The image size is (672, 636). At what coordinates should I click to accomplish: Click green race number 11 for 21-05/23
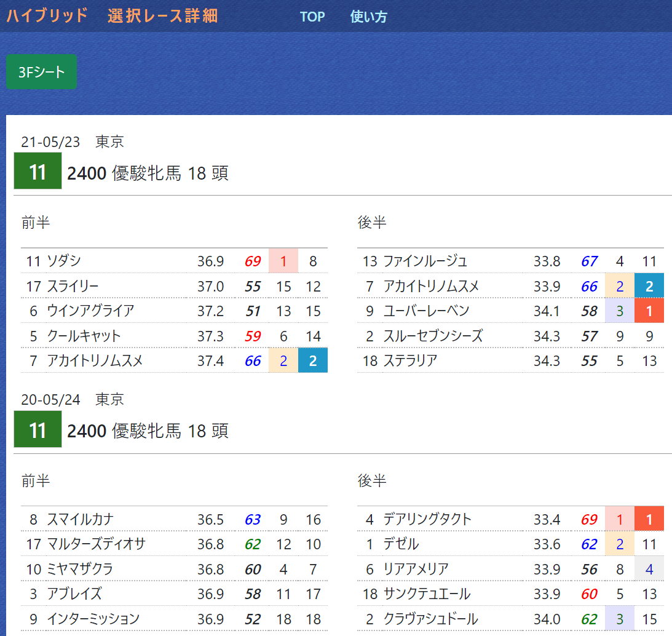[x=38, y=170]
